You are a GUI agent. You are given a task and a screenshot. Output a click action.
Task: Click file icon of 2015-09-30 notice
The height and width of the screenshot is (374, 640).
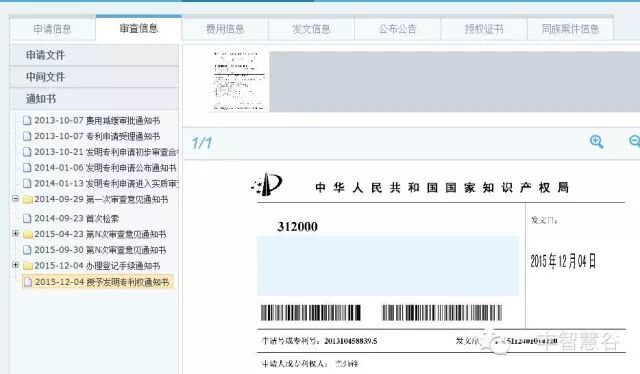27,250
